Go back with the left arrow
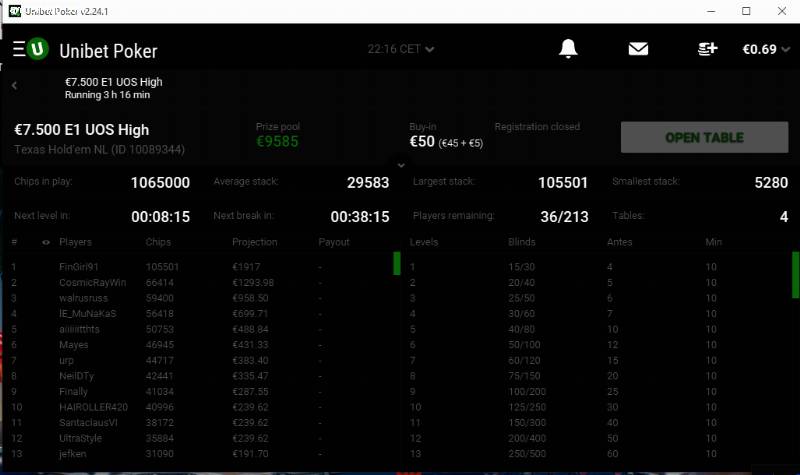The height and width of the screenshot is (475, 800). pos(14,86)
